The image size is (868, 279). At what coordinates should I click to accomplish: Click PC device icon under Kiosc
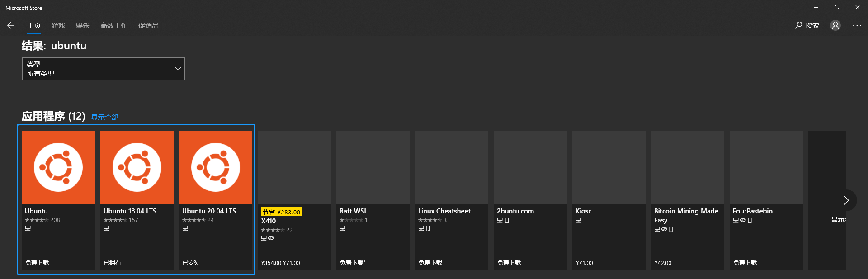(x=579, y=220)
